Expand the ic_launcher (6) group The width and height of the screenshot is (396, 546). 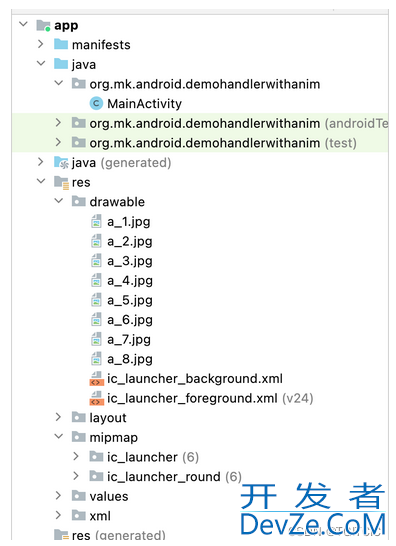76,456
